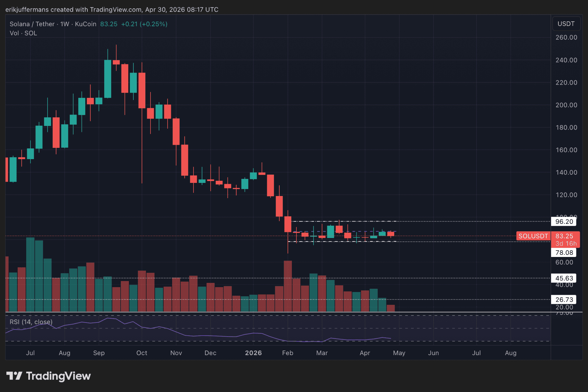The height and width of the screenshot is (392, 588).
Task: Select the 96.20 price level label
Action: pos(564,222)
